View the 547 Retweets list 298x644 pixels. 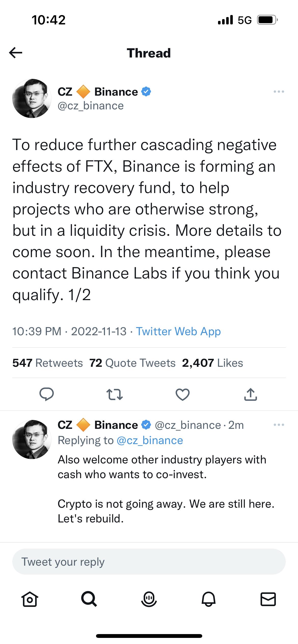tap(48, 363)
